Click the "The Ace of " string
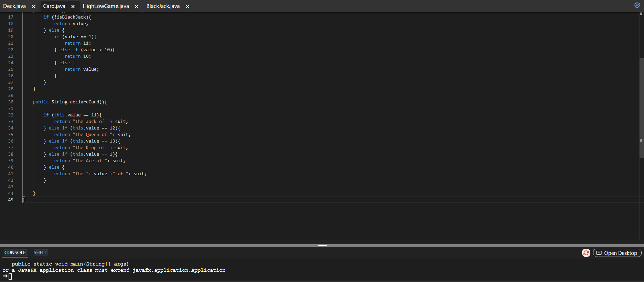The height and width of the screenshot is (282, 644). point(90,161)
